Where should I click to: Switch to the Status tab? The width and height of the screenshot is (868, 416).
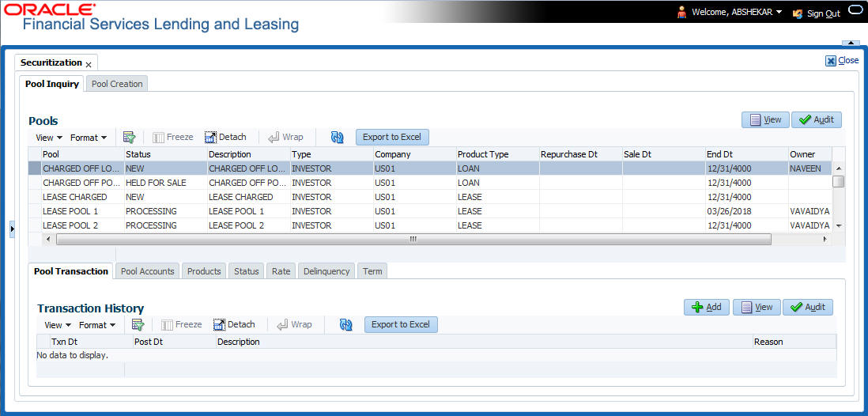(x=247, y=271)
